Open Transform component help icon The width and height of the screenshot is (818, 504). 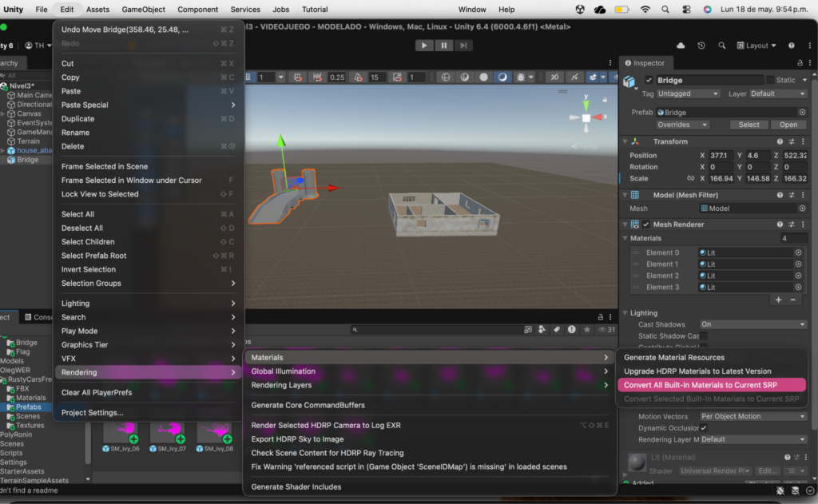pyautogui.click(x=780, y=141)
